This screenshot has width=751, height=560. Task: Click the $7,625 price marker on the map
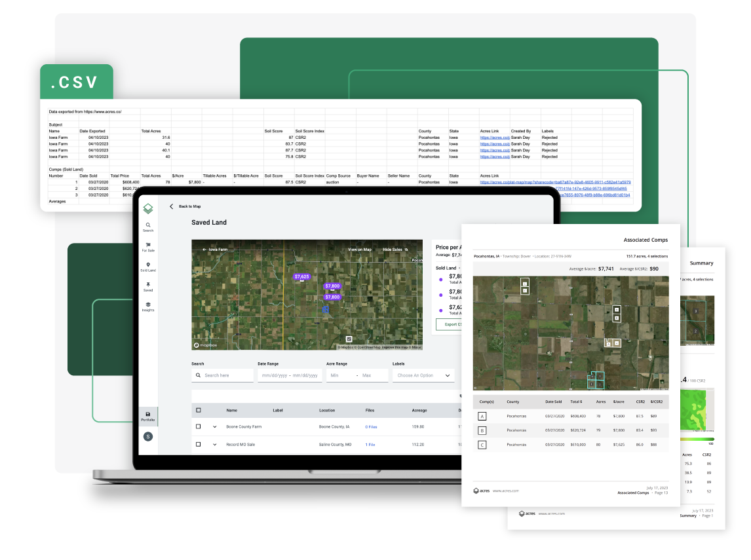point(302,276)
